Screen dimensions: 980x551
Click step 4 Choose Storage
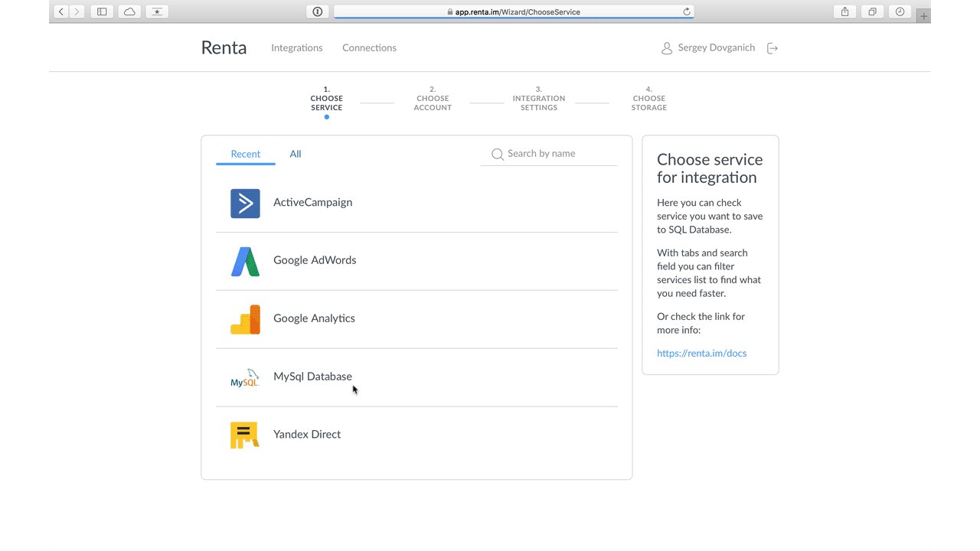(649, 99)
